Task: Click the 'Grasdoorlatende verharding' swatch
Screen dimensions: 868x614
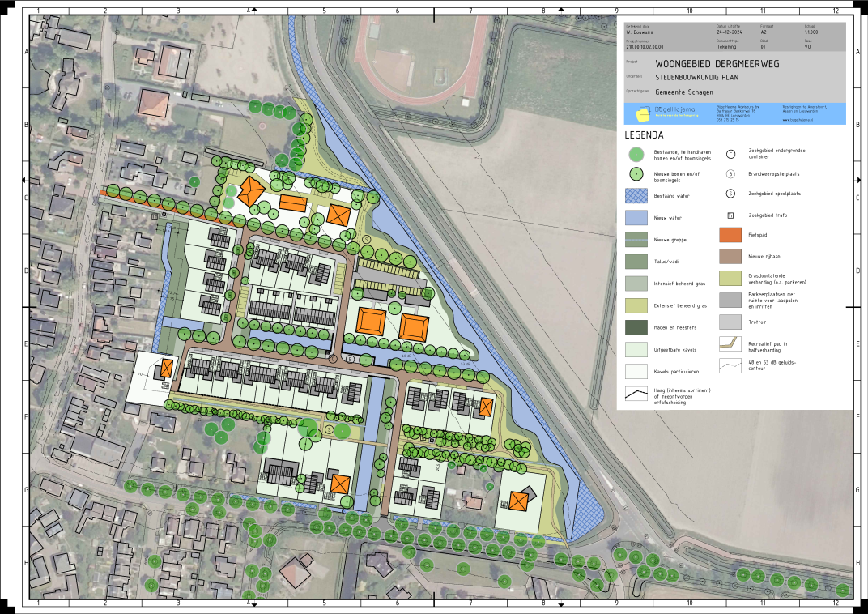Action: click(730, 278)
